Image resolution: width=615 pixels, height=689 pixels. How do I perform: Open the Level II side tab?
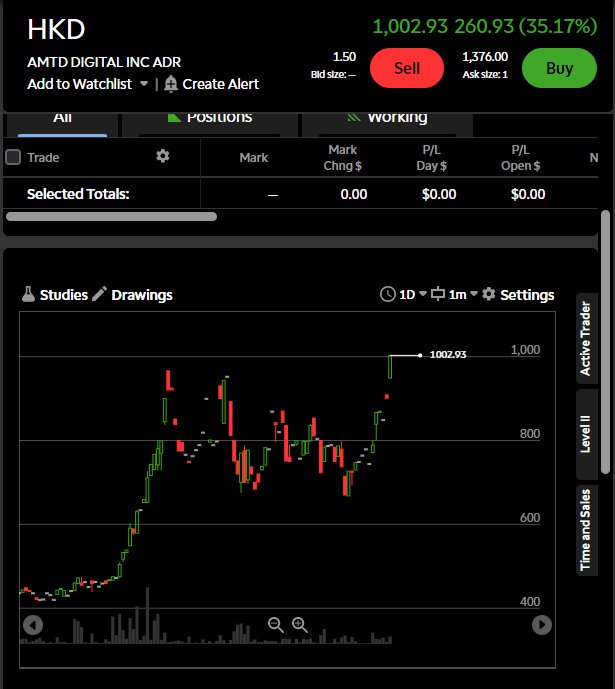586,434
